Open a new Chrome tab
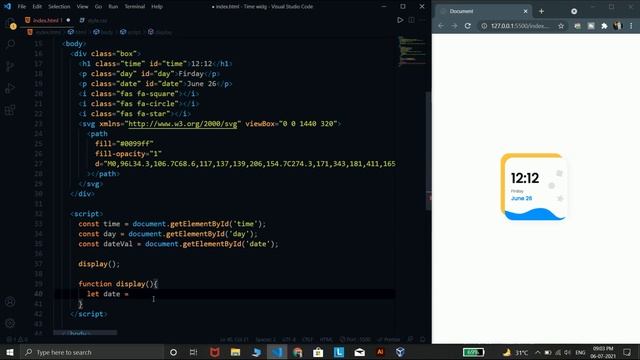Viewport: 640px width, 360px height. pyautogui.click(x=542, y=11)
